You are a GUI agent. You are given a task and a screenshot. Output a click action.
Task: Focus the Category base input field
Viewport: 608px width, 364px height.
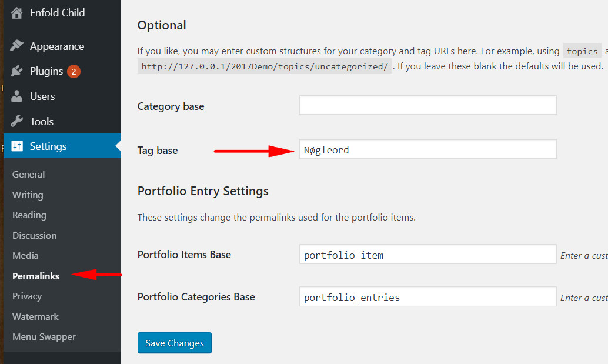click(x=427, y=105)
